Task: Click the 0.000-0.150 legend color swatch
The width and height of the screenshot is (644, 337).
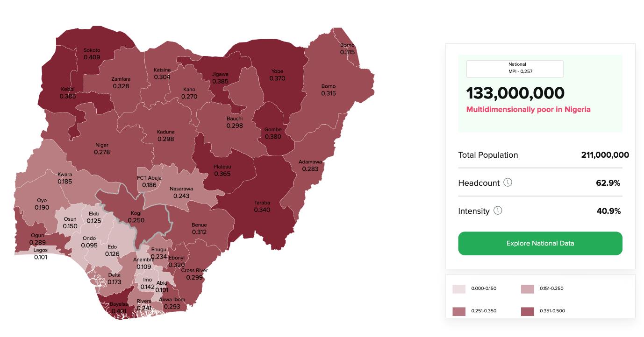Action: (459, 288)
